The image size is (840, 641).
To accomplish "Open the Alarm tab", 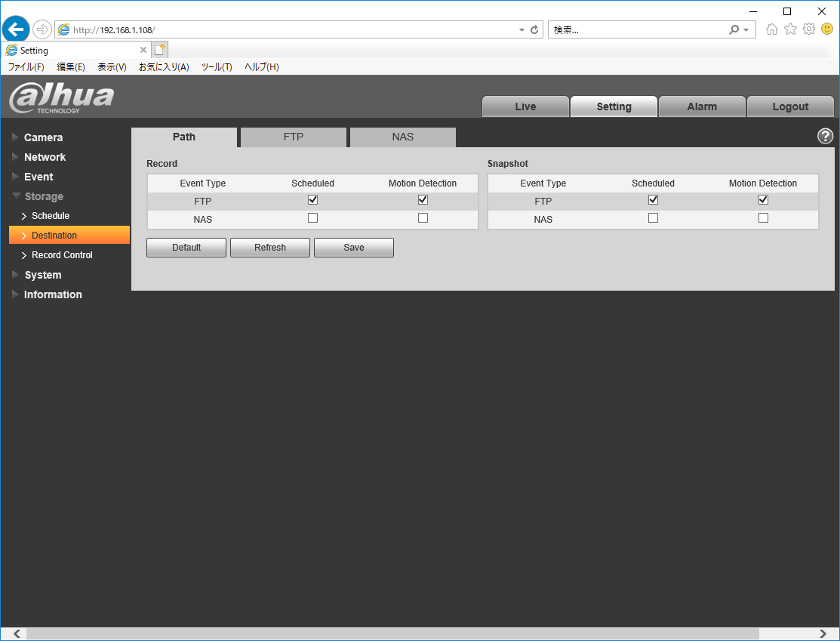I will point(702,106).
